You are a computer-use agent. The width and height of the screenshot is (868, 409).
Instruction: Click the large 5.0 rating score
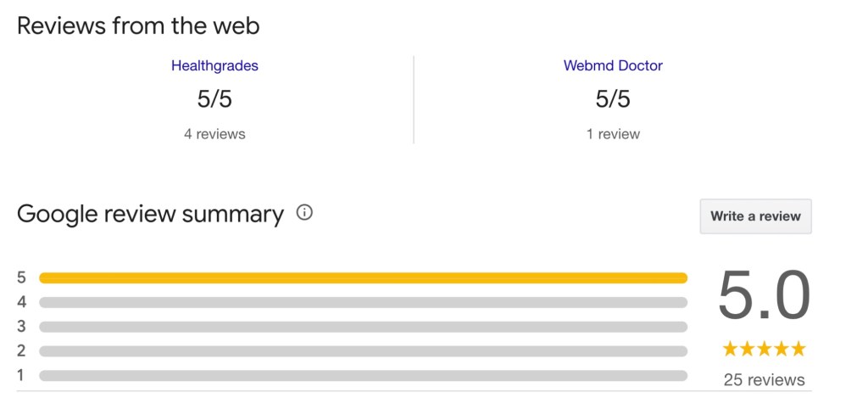point(764,295)
